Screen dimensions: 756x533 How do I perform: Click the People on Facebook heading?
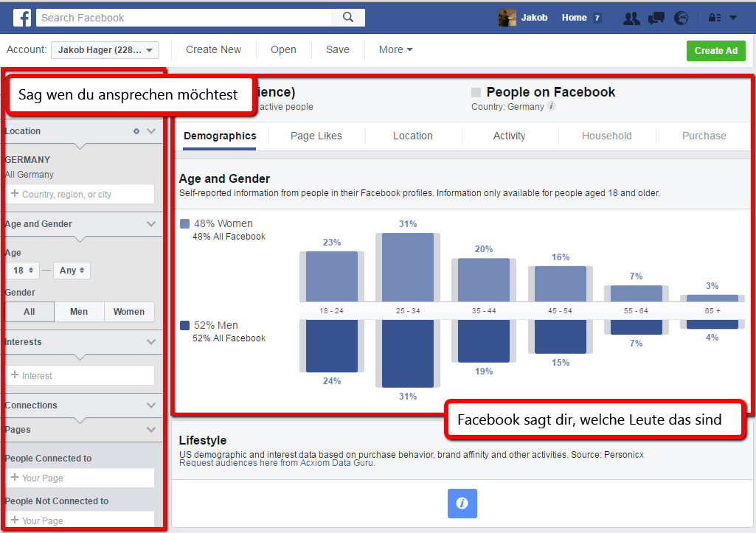click(x=551, y=92)
